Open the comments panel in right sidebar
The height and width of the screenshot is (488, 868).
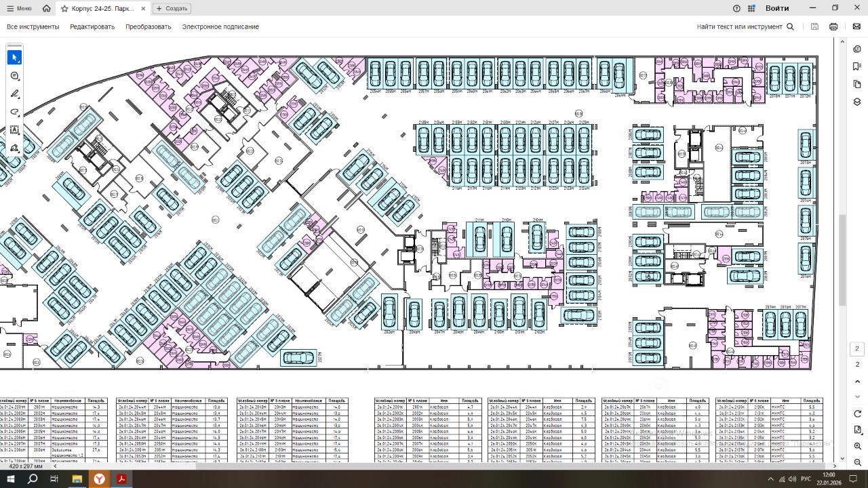tap(857, 49)
